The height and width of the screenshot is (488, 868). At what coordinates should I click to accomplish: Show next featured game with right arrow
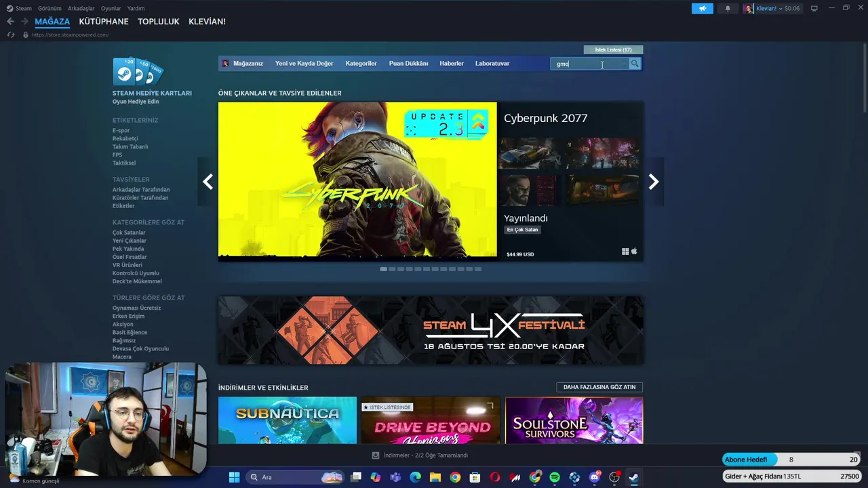pyautogui.click(x=654, y=182)
